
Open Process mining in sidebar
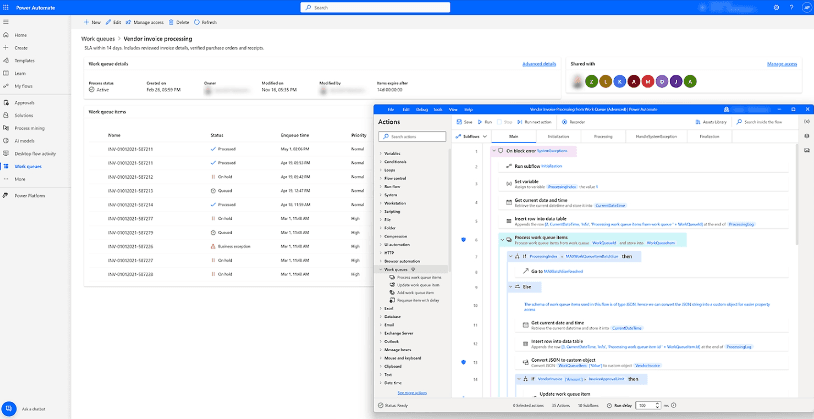(30, 128)
